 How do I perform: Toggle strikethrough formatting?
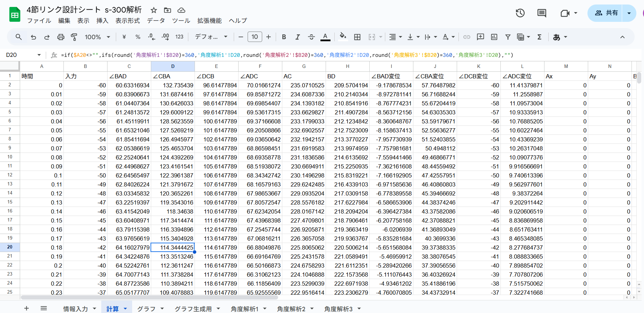311,37
